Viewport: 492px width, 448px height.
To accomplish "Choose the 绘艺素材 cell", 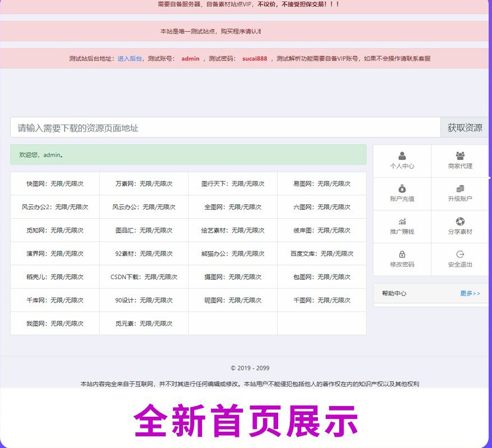I will pyautogui.click(x=233, y=230).
